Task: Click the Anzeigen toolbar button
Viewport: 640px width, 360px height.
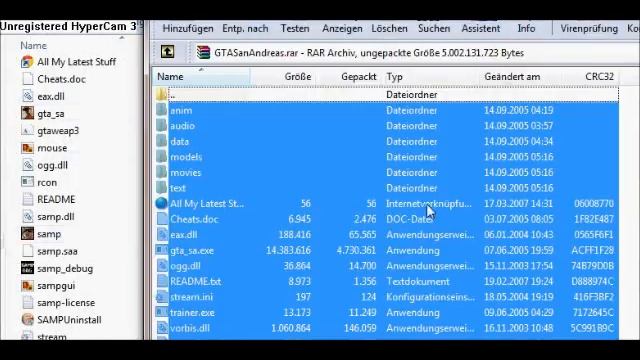Action: [342, 29]
